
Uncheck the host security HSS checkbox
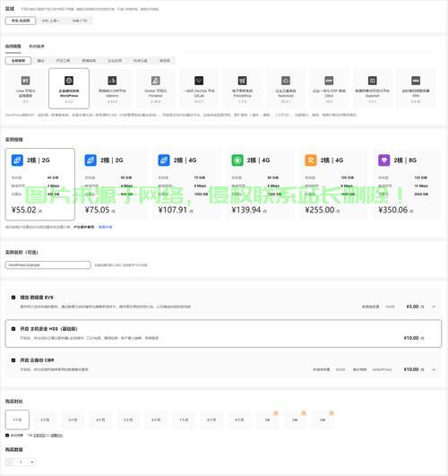[13, 329]
